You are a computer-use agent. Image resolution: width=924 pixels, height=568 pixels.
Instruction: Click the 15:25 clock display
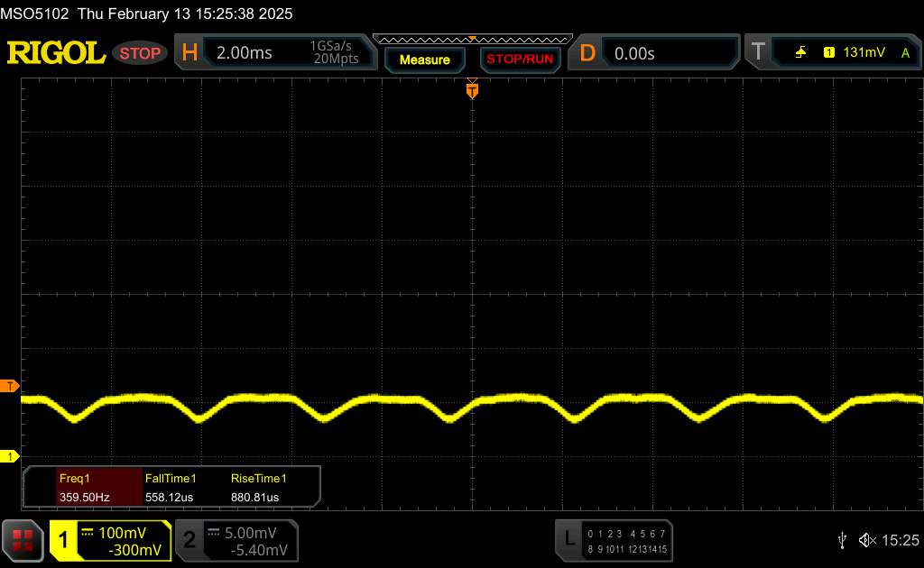pos(900,540)
